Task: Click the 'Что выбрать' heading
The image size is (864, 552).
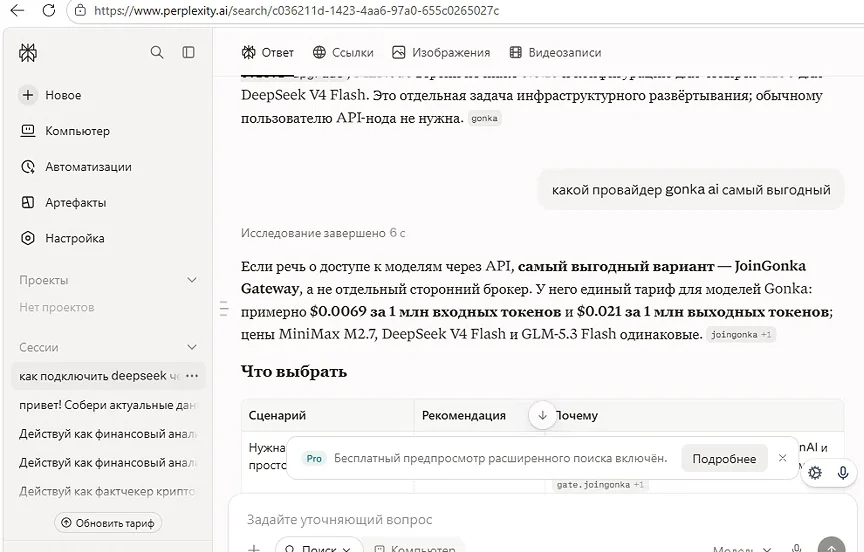Action: 294,372
